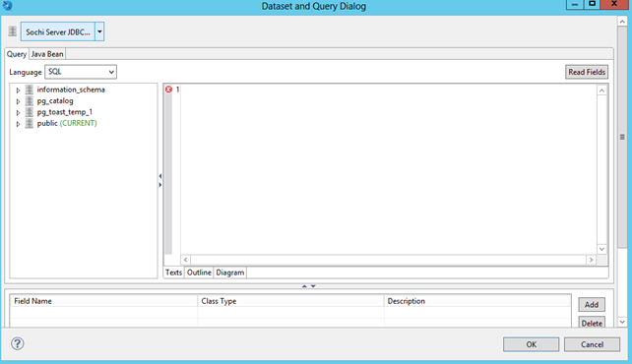
Task: Switch to the Java Bean tab
Action: (x=47, y=54)
